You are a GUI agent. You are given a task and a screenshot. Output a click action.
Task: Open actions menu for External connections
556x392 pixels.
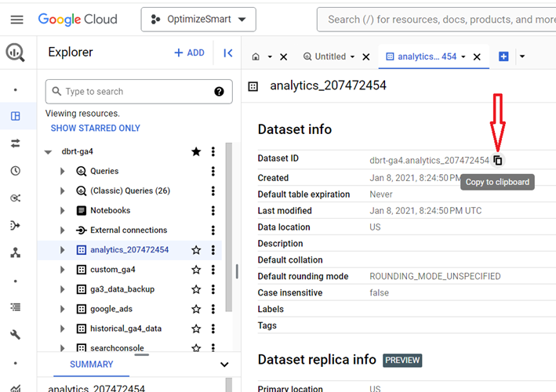click(213, 230)
